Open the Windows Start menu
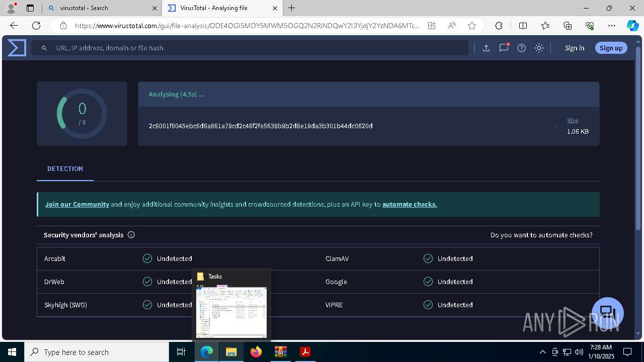Screen dimensions: 644x362 click(12, 352)
